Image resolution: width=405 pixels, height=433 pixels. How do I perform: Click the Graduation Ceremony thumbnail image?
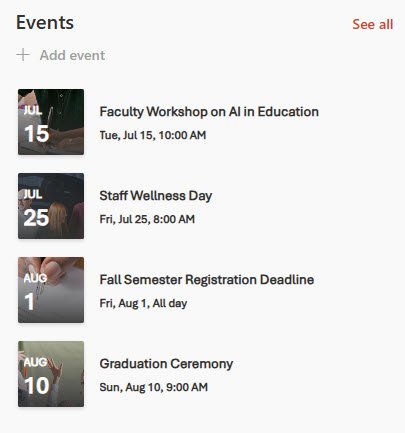point(51,374)
